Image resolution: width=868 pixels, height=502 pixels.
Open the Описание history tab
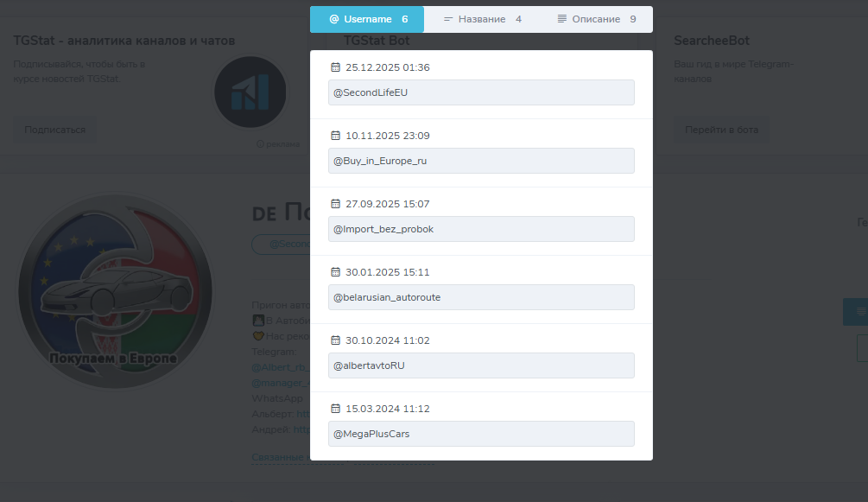(x=596, y=19)
